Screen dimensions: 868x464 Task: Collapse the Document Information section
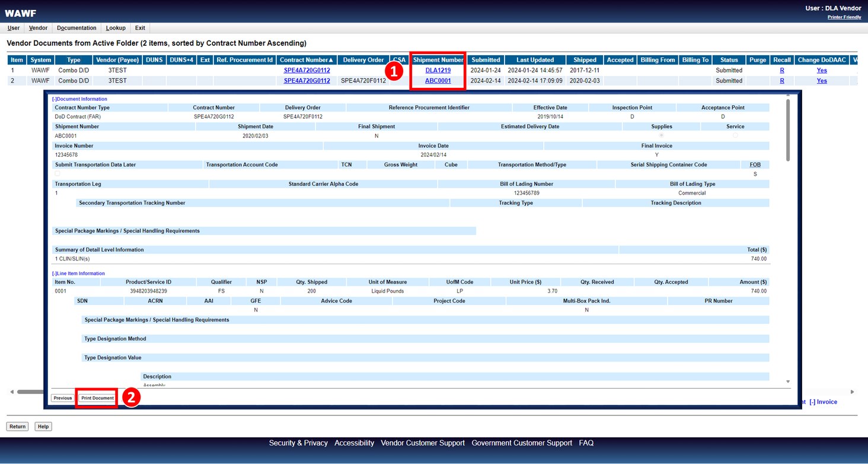pyautogui.click(x=80, y=99)
